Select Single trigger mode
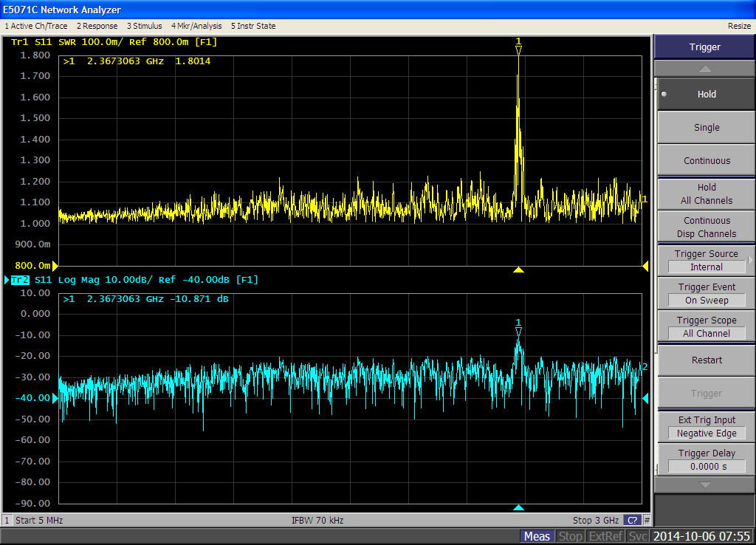 (705, 127)
